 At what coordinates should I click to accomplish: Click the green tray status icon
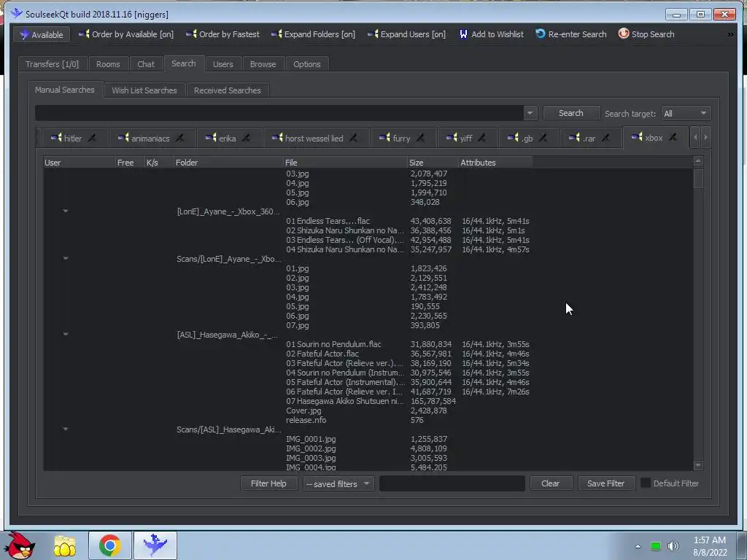(x=656, y=546)
